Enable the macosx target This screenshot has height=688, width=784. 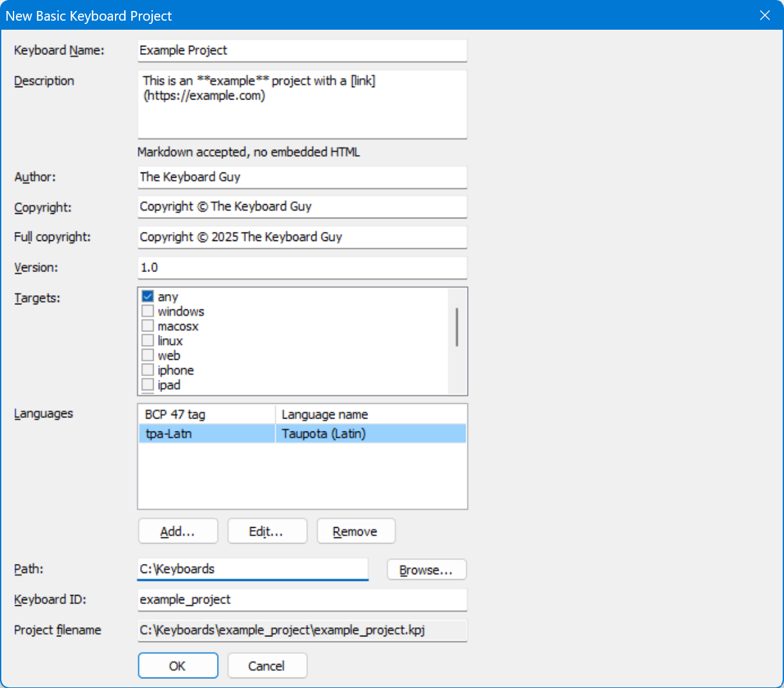148,326
